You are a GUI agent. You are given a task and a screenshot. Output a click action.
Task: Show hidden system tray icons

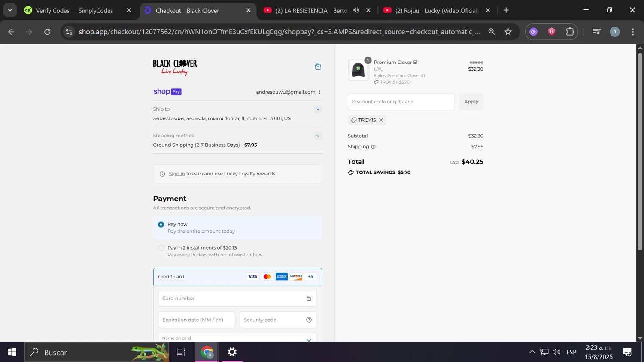click(x=532, y=352)
